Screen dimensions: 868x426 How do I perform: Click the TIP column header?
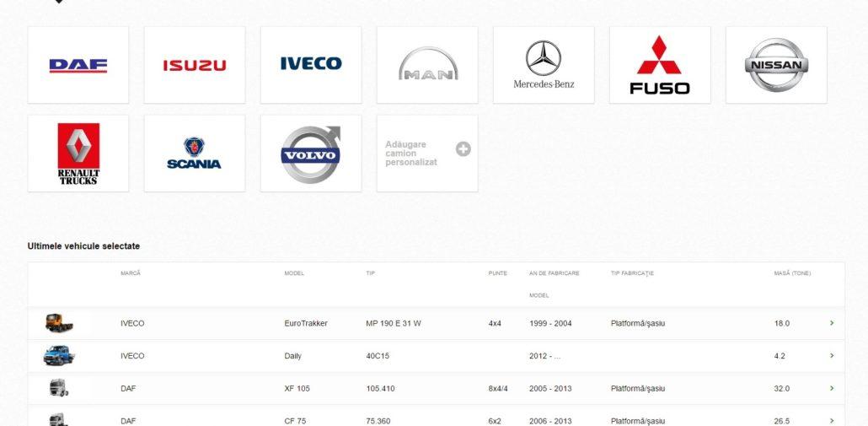[x=370, y=273]
